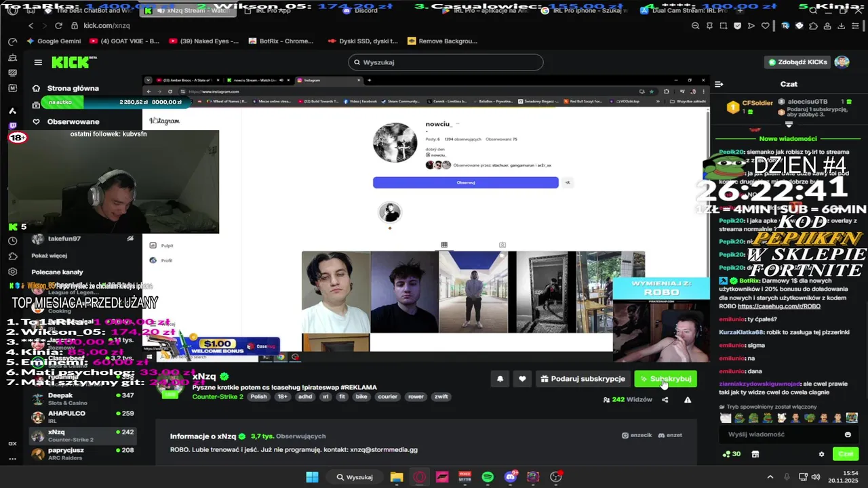Viewport: 868px width, 488px height.
Task: Open AHAPULCO channel in the sidebar
Action: tap(83, 417)
